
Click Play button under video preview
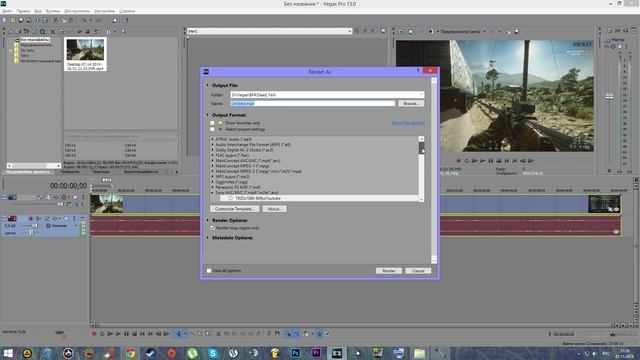coord(482,161)
